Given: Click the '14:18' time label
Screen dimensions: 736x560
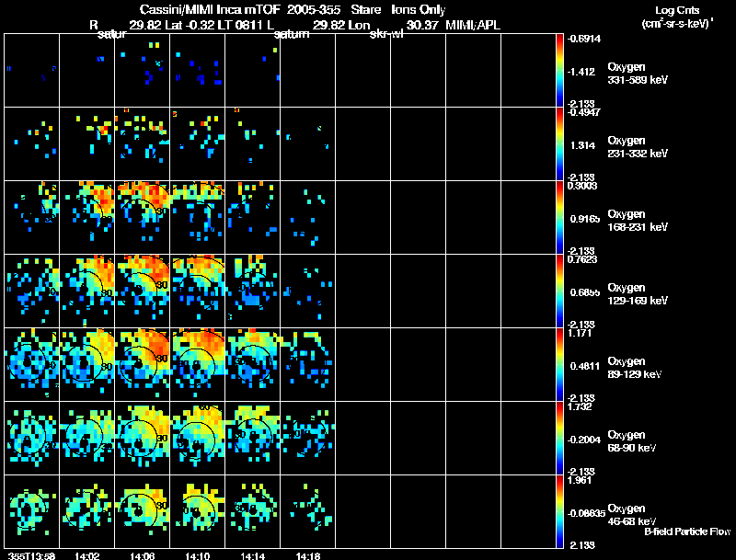Looking at the screenshot, I should (308, 555).
